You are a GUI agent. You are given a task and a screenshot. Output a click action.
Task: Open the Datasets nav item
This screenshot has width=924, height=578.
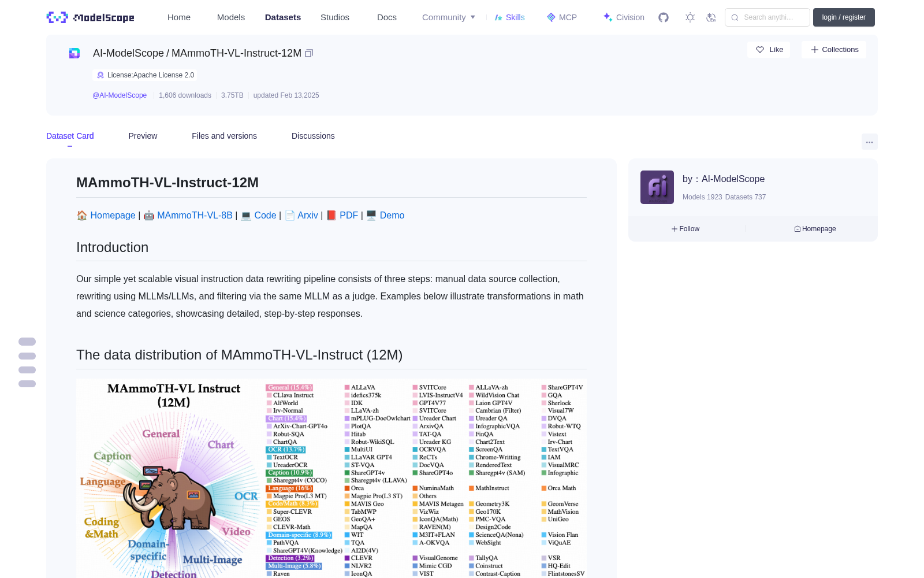coord(283,17)
